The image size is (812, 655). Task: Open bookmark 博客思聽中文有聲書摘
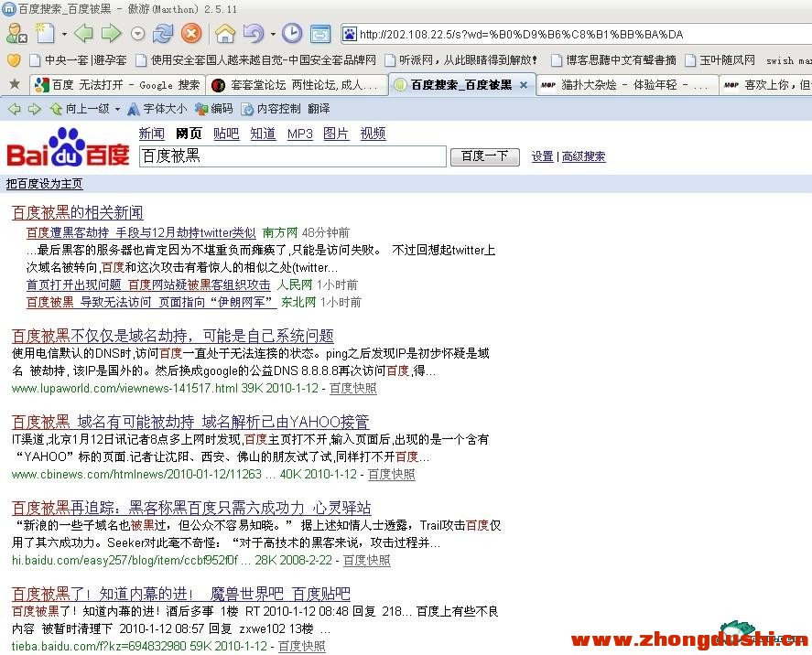(x=613, y=60)
